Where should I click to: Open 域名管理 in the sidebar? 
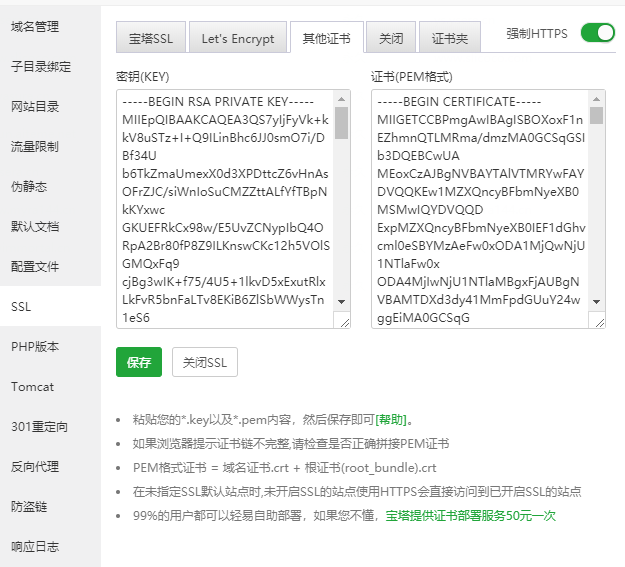coord(35,26)
